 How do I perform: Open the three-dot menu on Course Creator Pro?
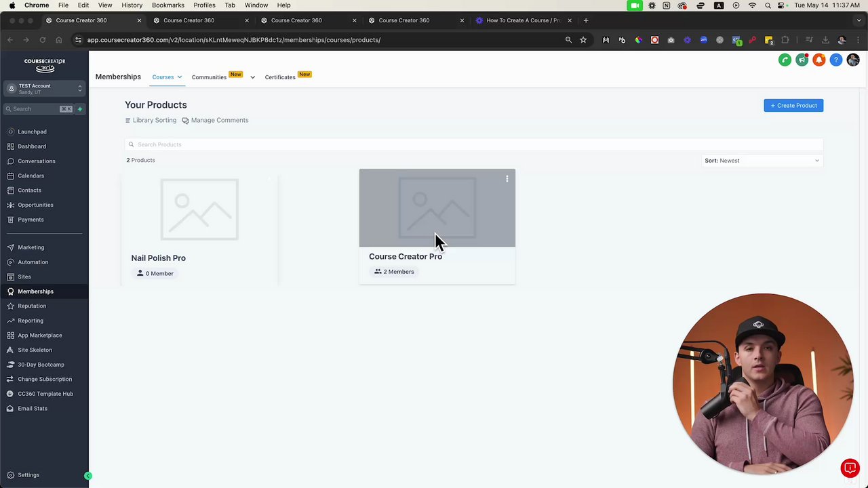coord(507,179)
